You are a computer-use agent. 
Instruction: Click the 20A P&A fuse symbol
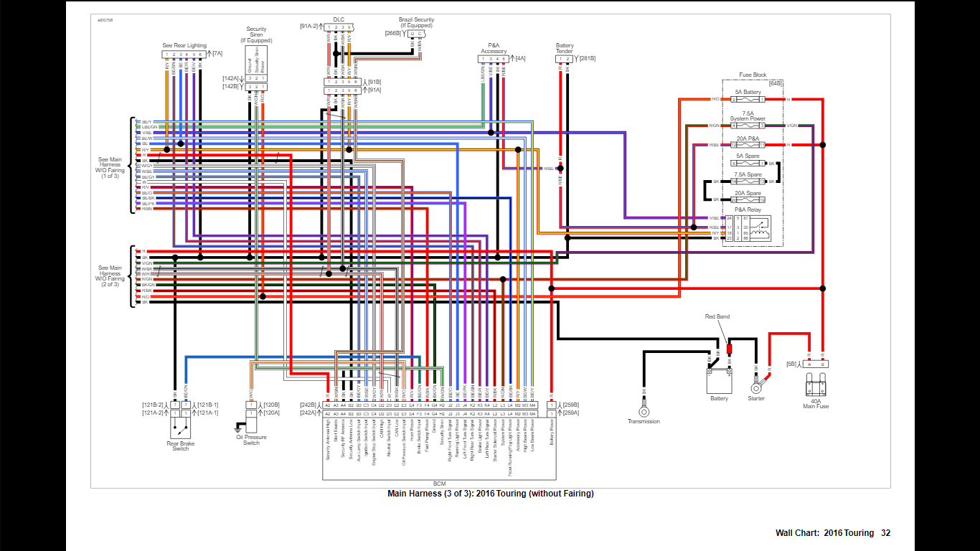point(748,145)
